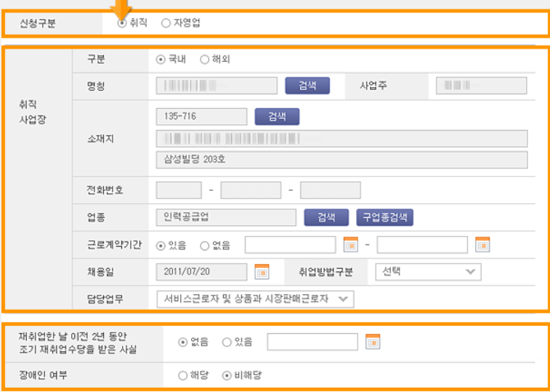
Task: Click the blurred main address field in 소재지
Action: [341, 139]
